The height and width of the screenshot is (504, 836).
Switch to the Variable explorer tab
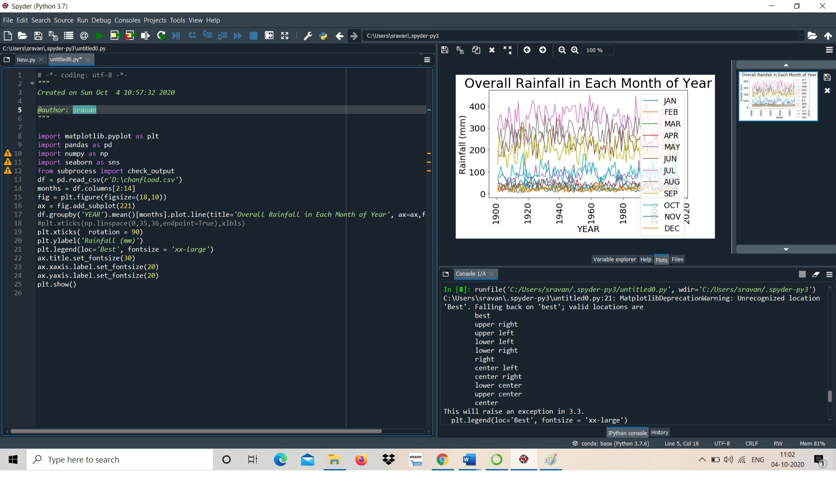(614, 259)
